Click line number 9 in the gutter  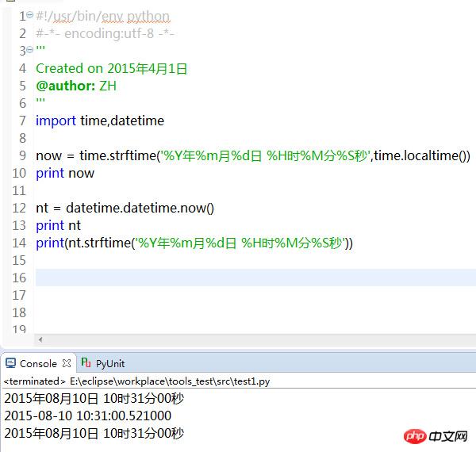(x=22, y=155)
